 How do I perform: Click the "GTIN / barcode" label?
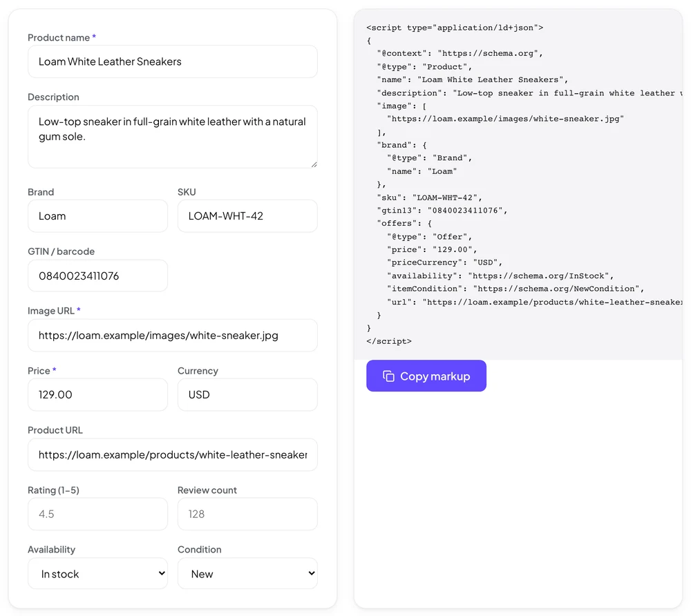tap(61, 251)
